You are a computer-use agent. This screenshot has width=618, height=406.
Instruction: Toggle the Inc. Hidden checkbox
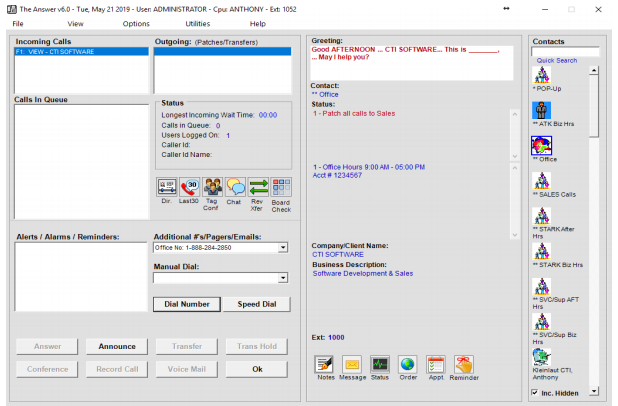(x=535, y=393)
